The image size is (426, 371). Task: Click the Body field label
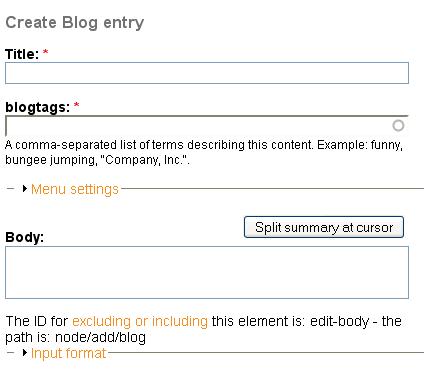click(x=25, y=237)
